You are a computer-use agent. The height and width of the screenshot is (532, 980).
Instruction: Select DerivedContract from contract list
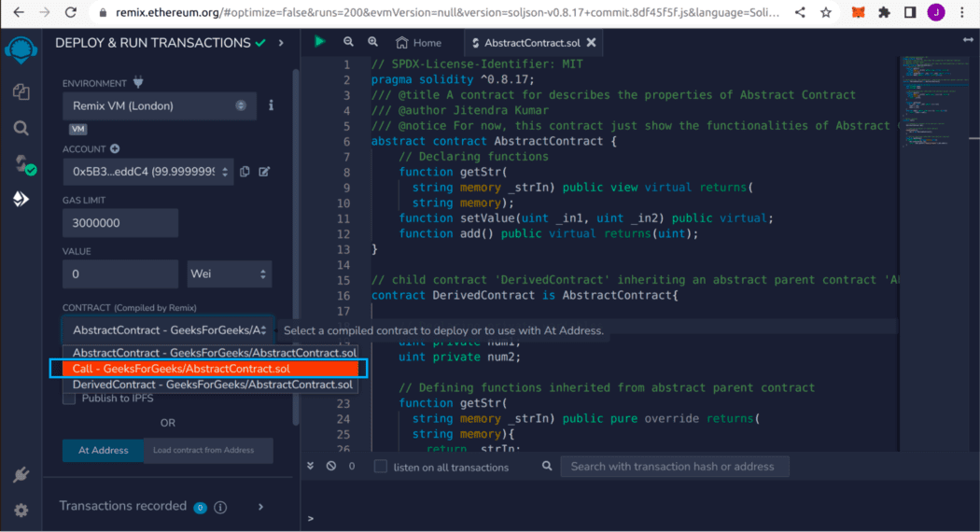(x=213, y=385)
